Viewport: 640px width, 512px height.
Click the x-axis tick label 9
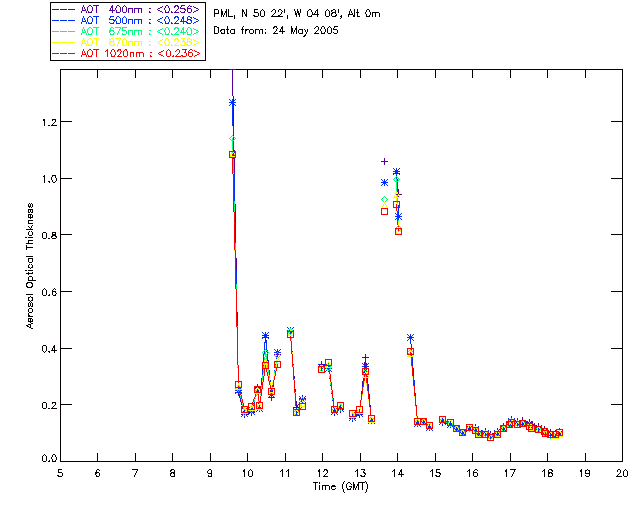pyautogui.click(x=210, y=473)
